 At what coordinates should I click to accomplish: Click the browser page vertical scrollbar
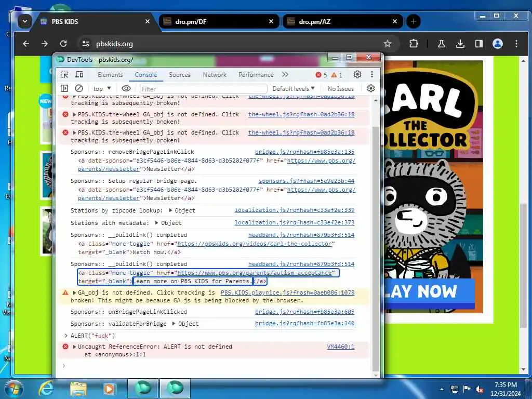click(x=524, y=265)
